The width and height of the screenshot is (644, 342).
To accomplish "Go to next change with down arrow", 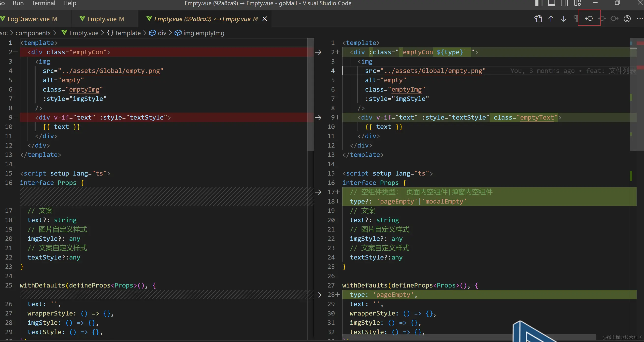I will (x=563, y=19).
